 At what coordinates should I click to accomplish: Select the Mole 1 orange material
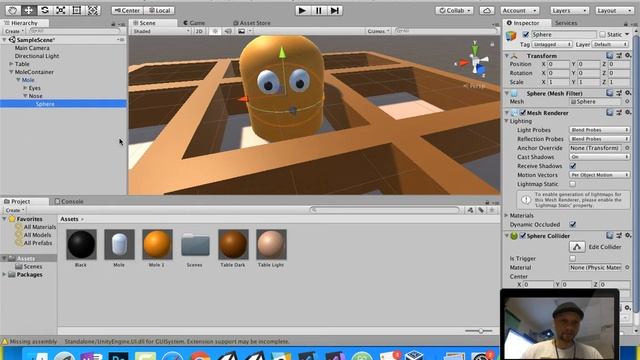(157, 244)
